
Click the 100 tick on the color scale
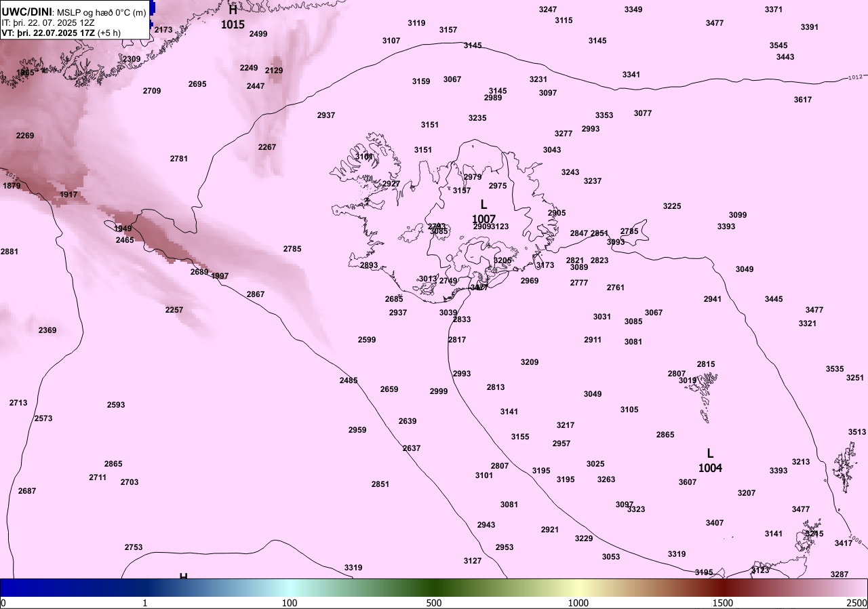[x=290, y=603]
